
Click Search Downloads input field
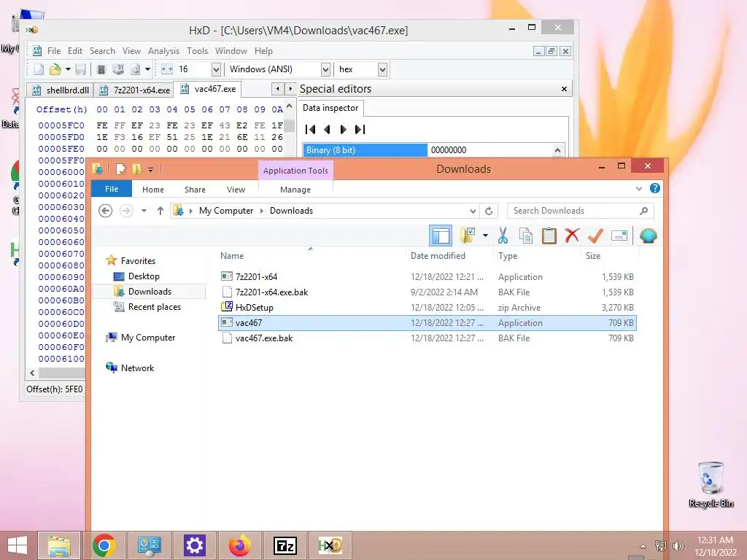574,211
